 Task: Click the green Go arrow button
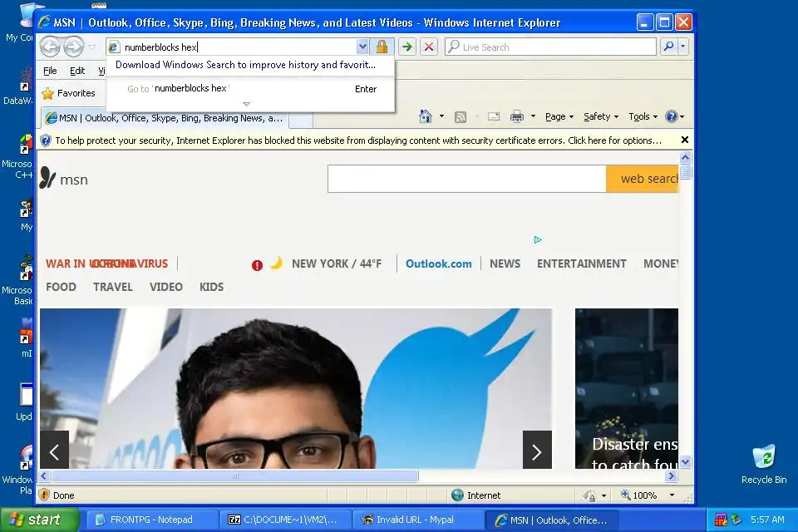[407, 47]
